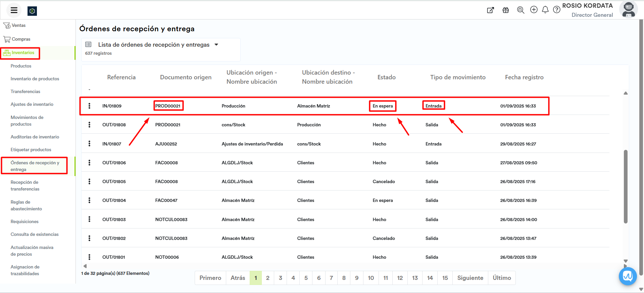Open the hamburger menu icon
Viewport: 644px width, 293px height.
14,10
